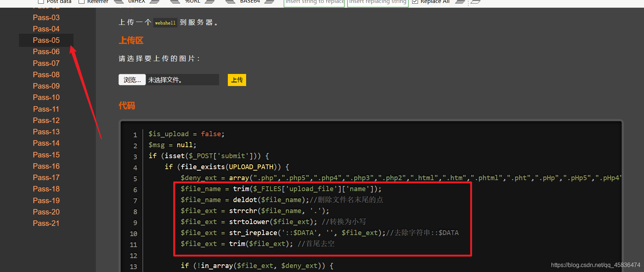Click line number 1 in the code gutter
Image resolution: width=644 pixels, height=272 pixels.
135,135
